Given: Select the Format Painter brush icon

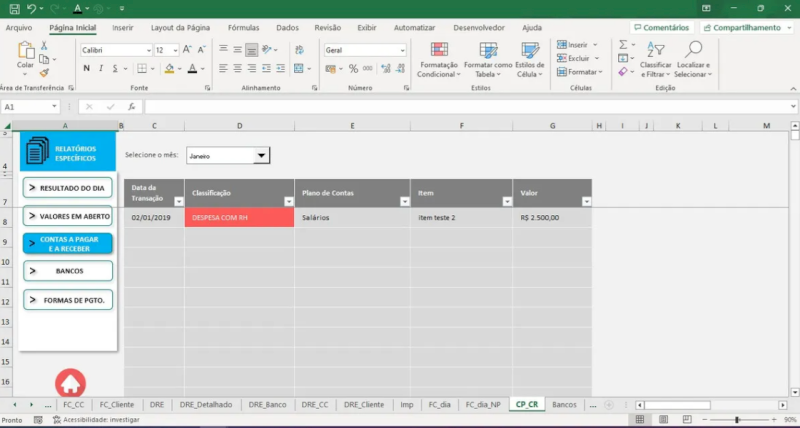Looking at the screenshot, I should (x=44, y=73).
